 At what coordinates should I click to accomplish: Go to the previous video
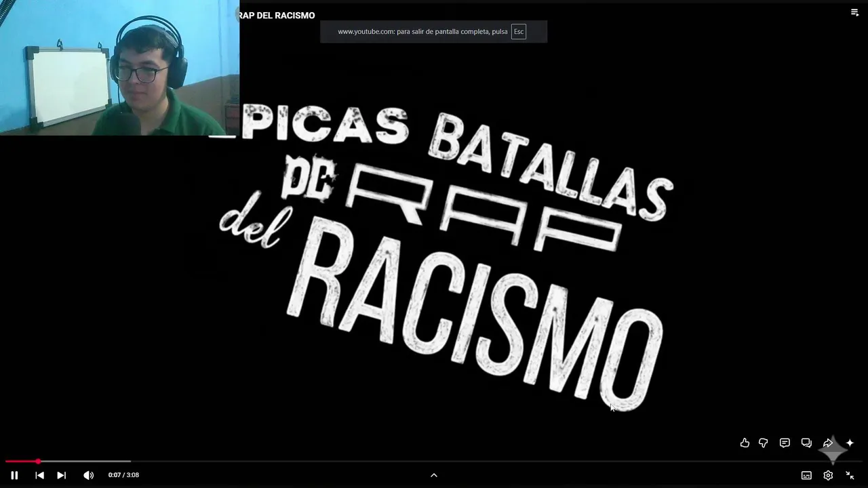[x=39, y=475]
